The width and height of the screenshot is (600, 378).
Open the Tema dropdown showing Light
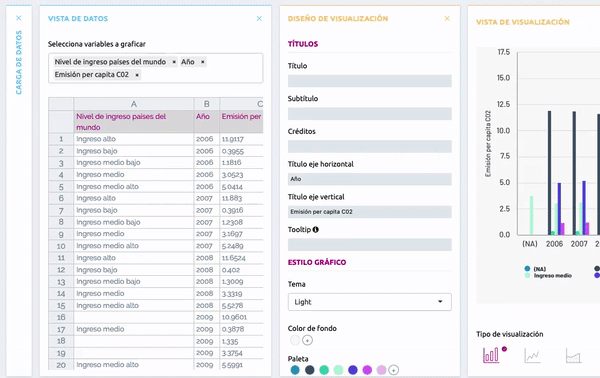(370, 302)
